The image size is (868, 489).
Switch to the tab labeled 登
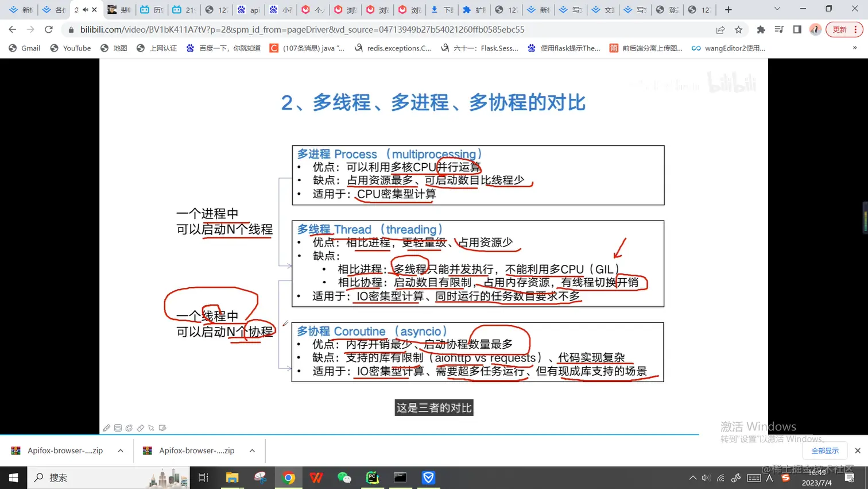click(668, 10)
